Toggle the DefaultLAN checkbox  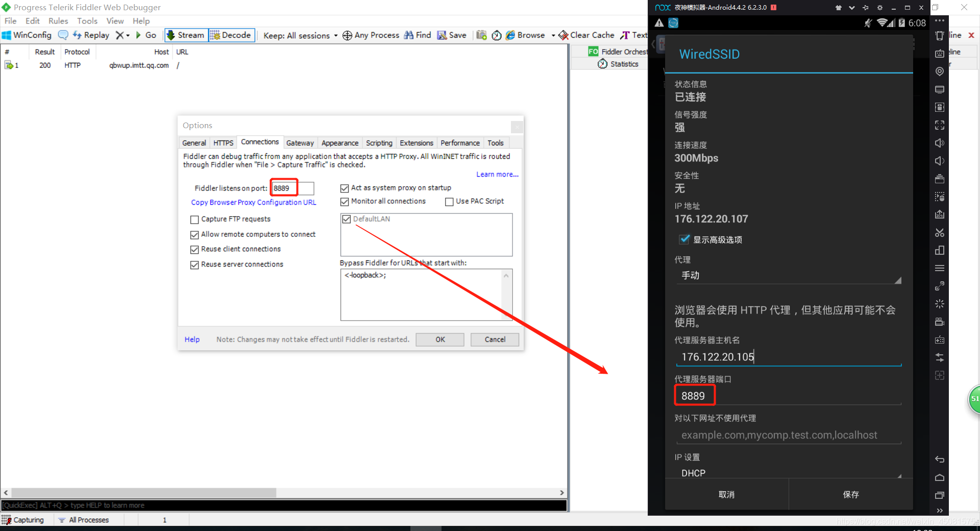click(347, 219)
